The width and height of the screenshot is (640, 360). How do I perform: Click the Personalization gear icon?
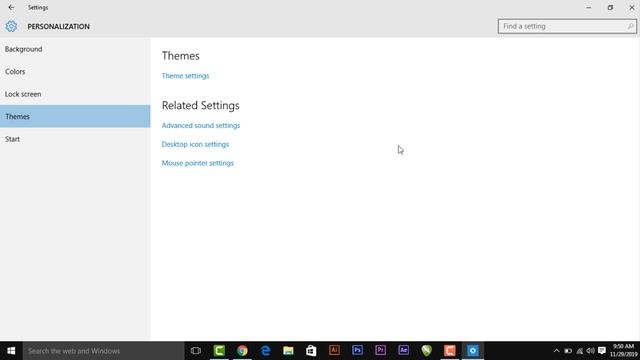point(11,26)
